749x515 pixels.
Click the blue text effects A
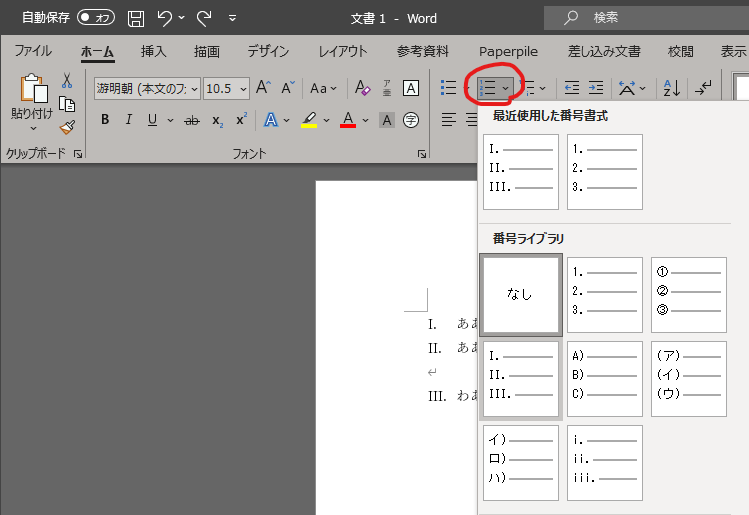(271, 120)
